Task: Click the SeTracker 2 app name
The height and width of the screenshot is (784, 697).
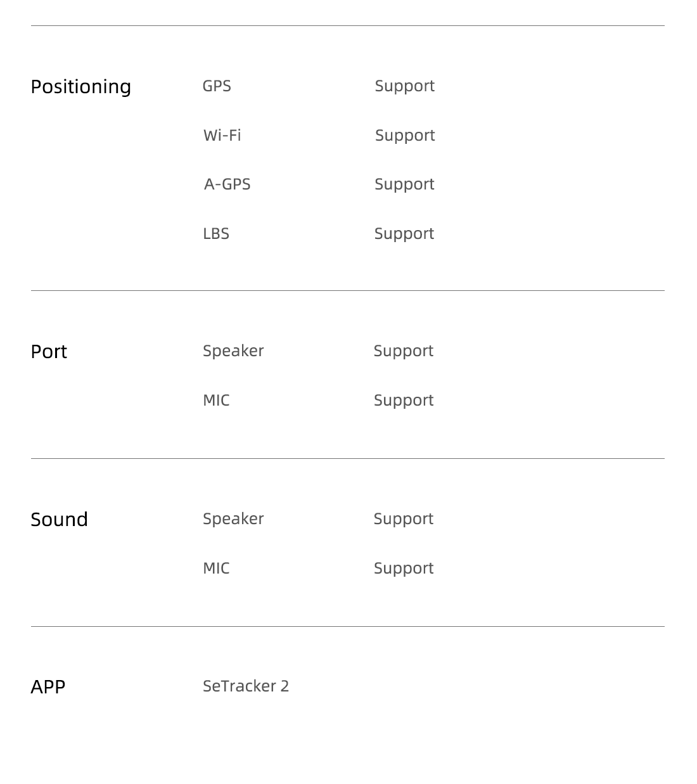Action: click(x=246, y=686)
